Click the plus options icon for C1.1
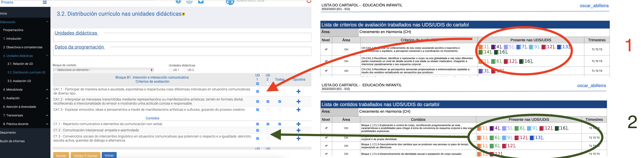Screen dimensions: 644x158 pyautogui.click(x=298, y=124)
